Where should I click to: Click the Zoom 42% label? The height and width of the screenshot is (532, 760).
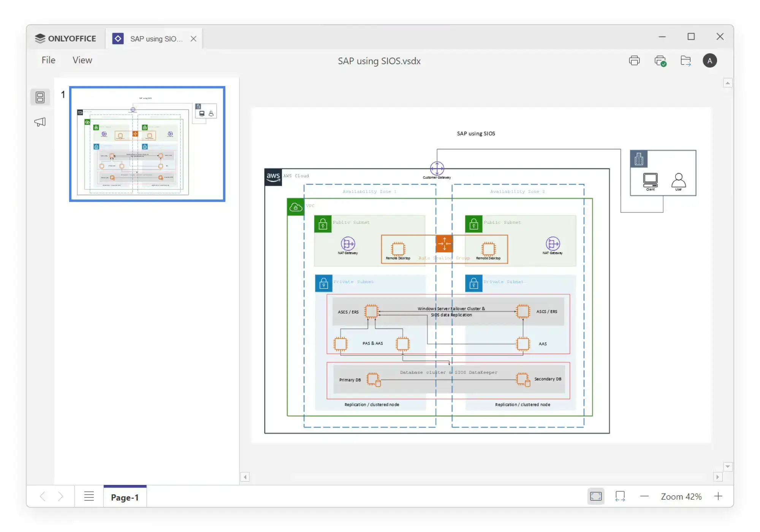pos(681,497)
